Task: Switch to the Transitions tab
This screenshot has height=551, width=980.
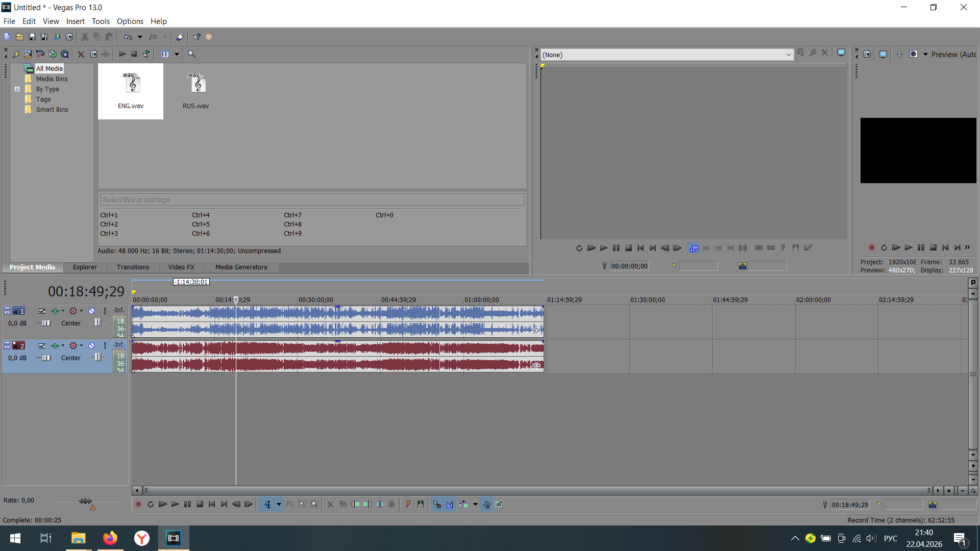Action: pyautogui.click(x=133, y=267)
